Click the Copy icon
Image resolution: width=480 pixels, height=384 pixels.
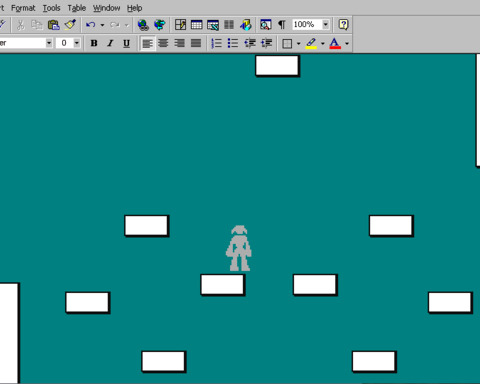(37, 25)
